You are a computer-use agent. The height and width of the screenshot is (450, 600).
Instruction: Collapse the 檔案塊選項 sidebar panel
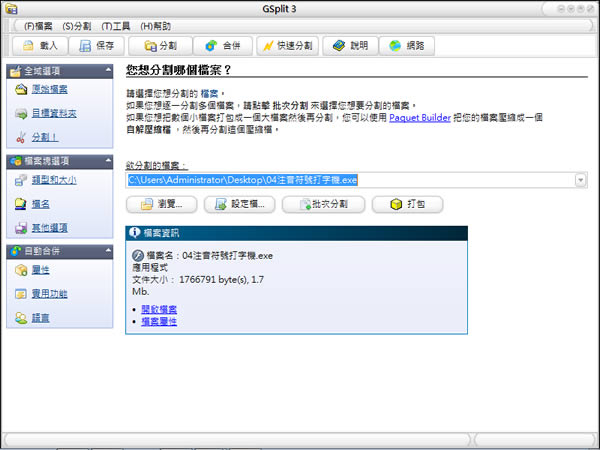point(108,161)
